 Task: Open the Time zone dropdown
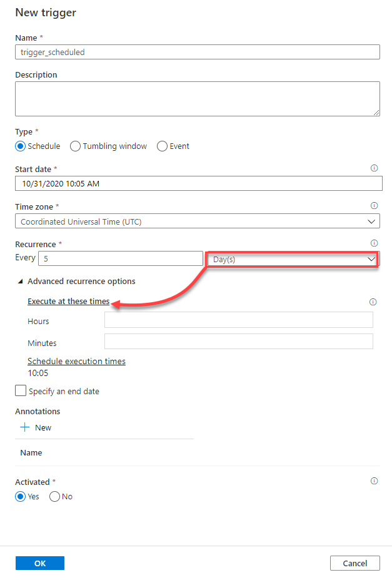coord(197,221)
